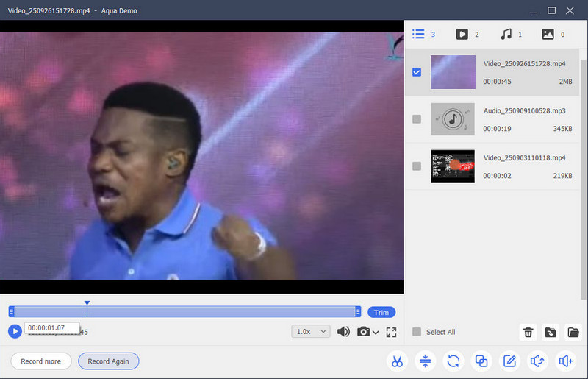Expand the camera snapshot options arrow
588x379 pixels.
[x=376, y=333]
